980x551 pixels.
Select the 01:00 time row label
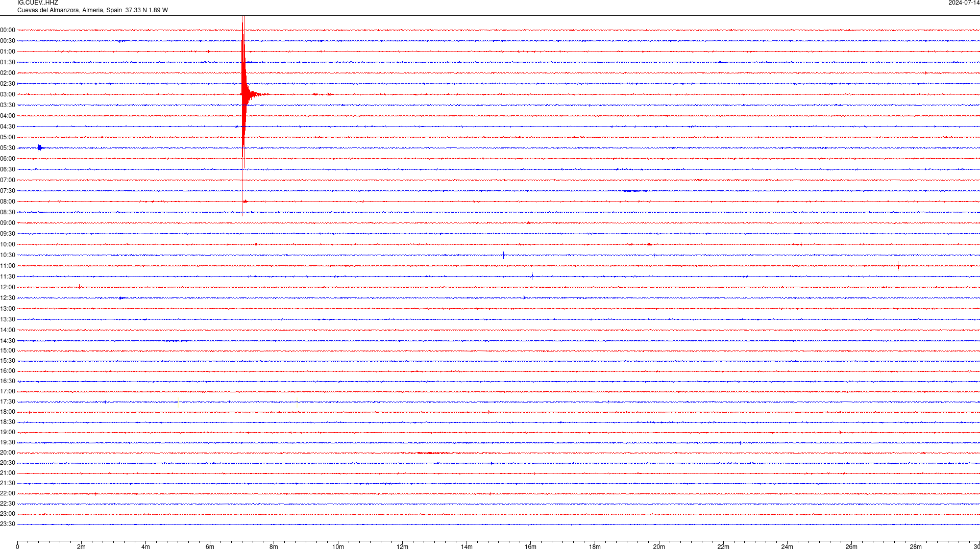8,52
